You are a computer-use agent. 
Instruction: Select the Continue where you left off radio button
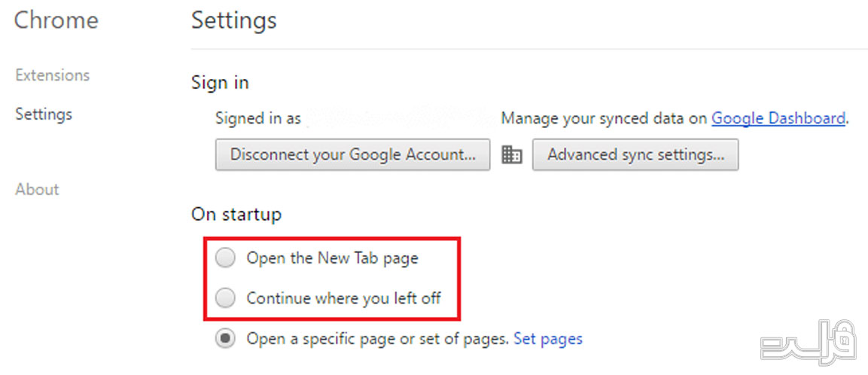tap(225, 298)
